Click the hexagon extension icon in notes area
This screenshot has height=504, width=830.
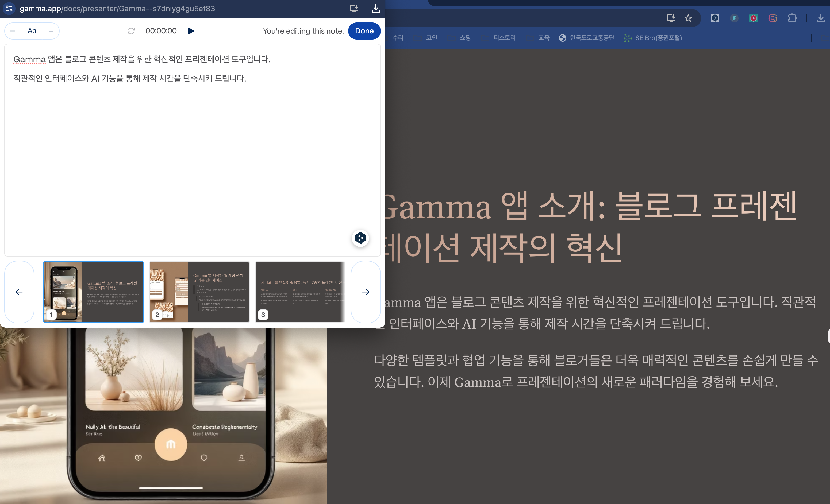(360, 238)
